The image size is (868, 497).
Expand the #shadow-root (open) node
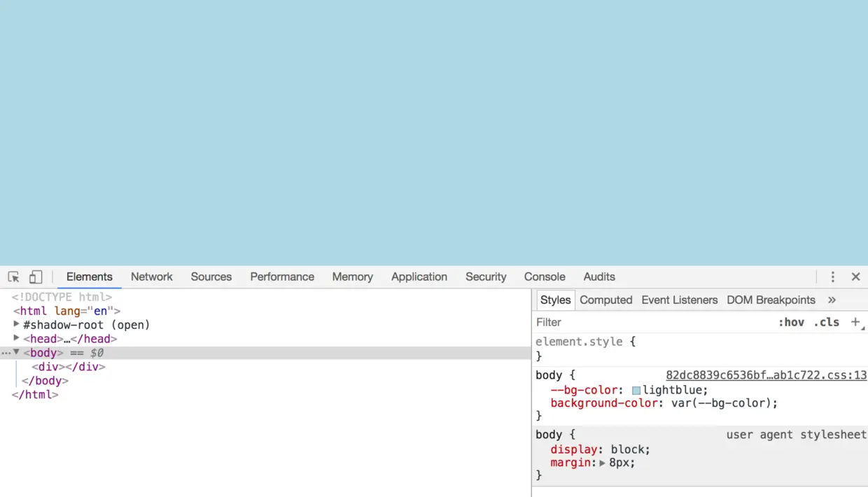click(x=16, y=324)
